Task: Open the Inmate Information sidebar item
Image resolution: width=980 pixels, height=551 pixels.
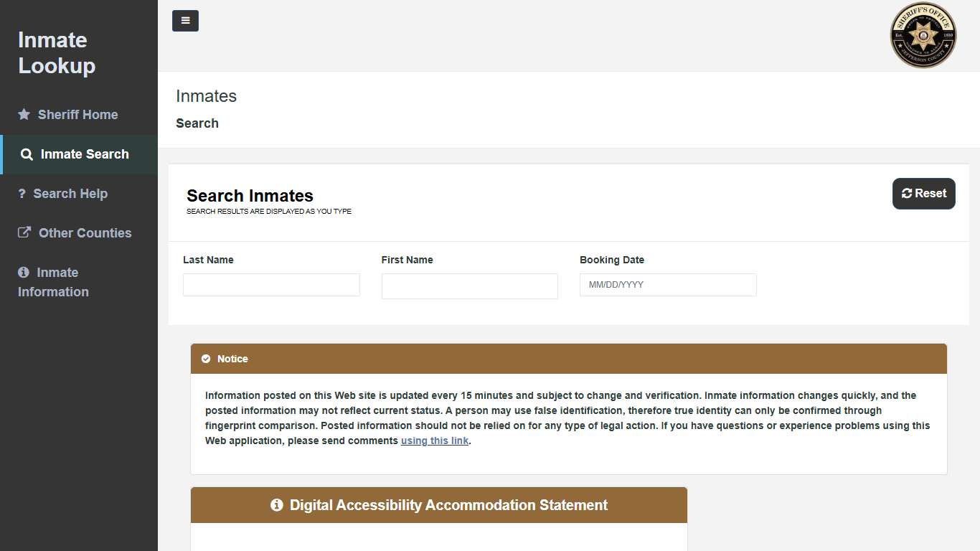Action: pyautogui.click(x=57, y=282)
